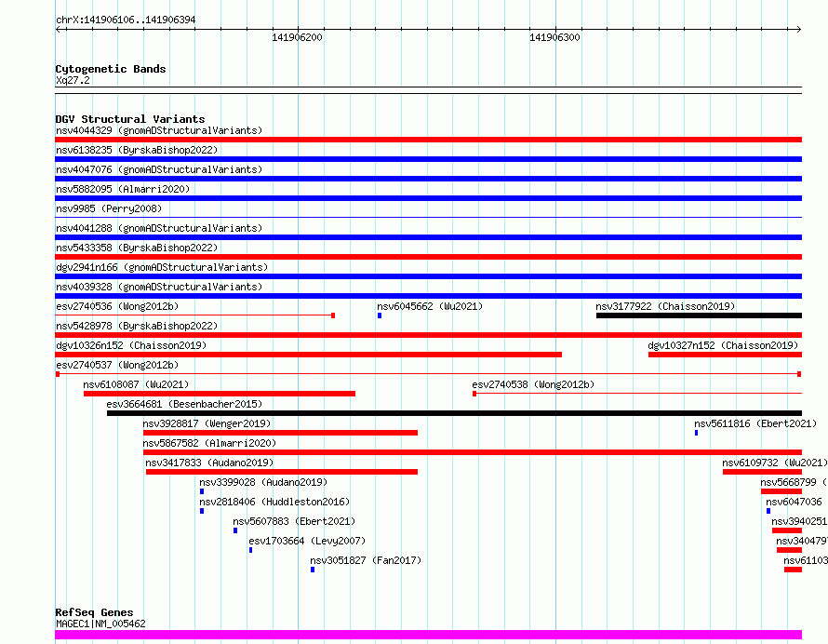Click the nsv6138235 ByrskaBishop2022 label
828x644 pixels.
137,150
